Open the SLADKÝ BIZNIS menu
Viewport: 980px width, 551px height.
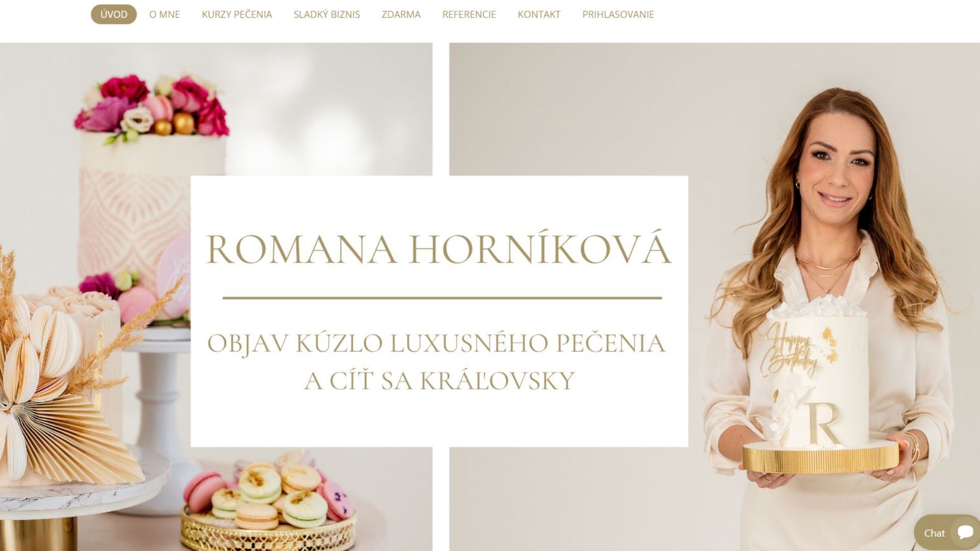pyautogui.click(x=327, y=14)
